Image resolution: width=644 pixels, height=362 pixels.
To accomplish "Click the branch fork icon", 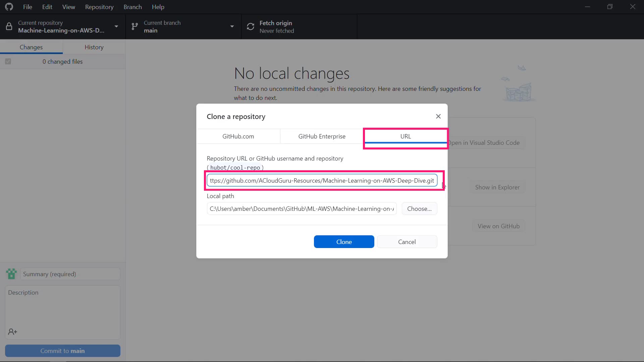I will (x=135, y=26).
